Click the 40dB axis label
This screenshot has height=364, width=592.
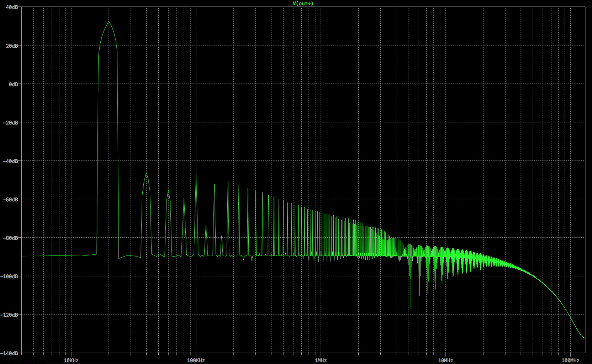coord(12,7)
